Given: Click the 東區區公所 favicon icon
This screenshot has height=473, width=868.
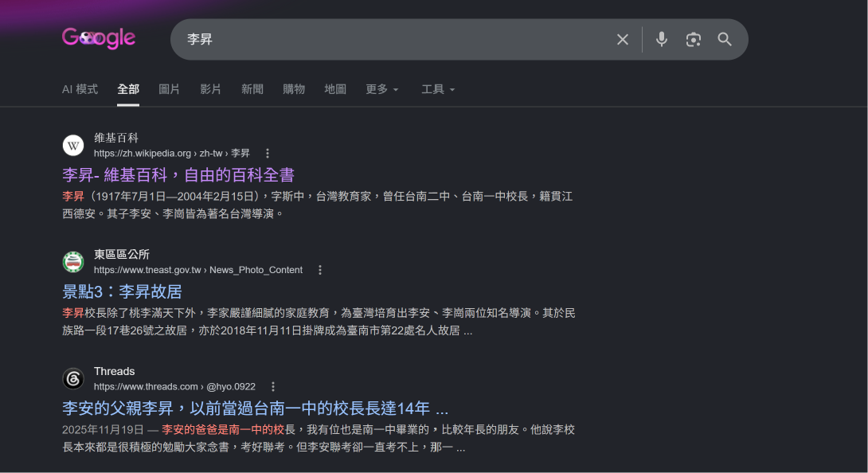Looking at the screenshot, I should [x=73, y=262].
